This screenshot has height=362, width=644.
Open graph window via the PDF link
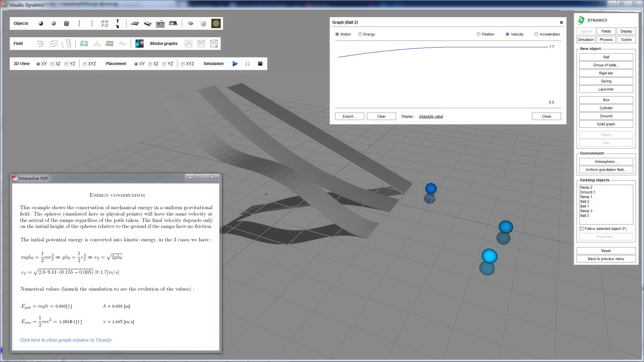(x=66, y=340)
